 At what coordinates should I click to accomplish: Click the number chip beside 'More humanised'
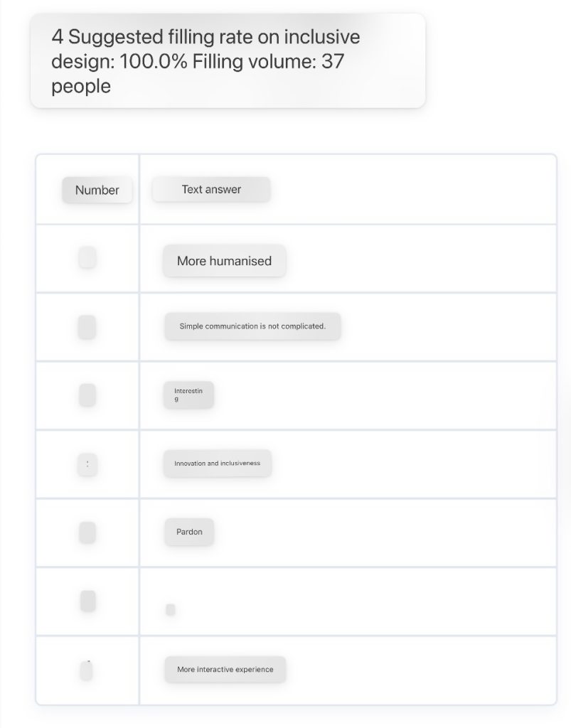click(87, 257)
